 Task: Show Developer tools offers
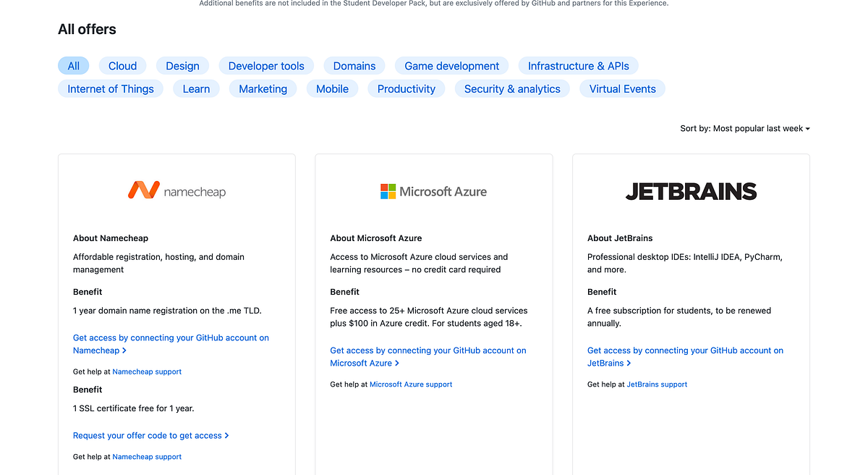[266, 66]
